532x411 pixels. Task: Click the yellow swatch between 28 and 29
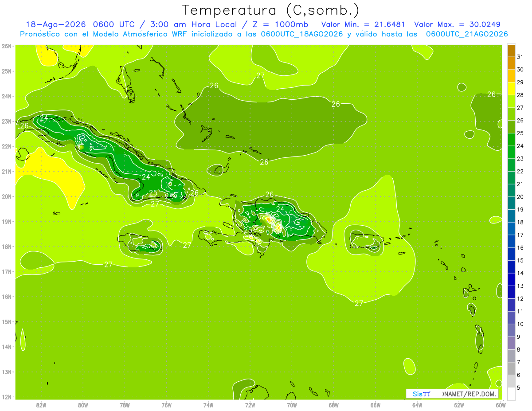[512, 89]
